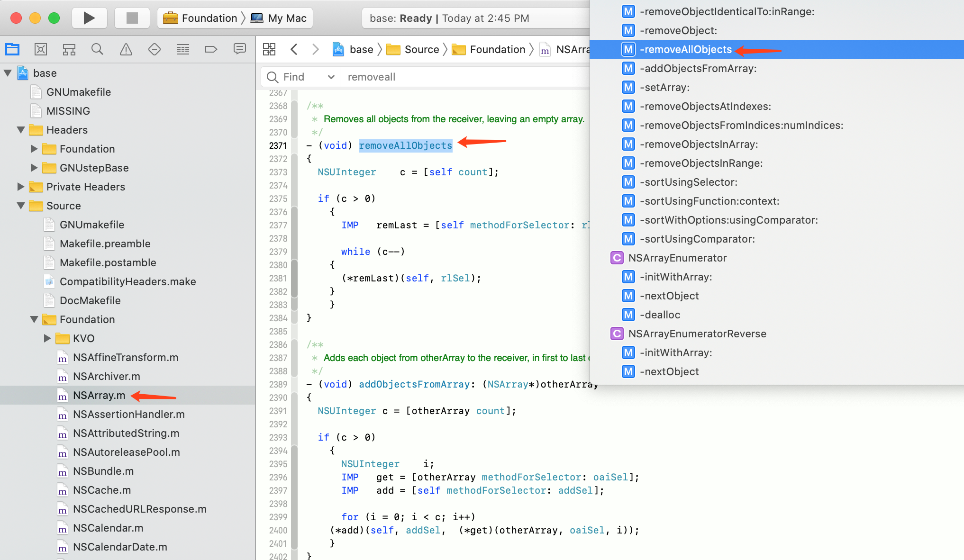The image size is (964, 560).
Task: Collapse the Foundation folder under Source
Action: coord(34,319)
